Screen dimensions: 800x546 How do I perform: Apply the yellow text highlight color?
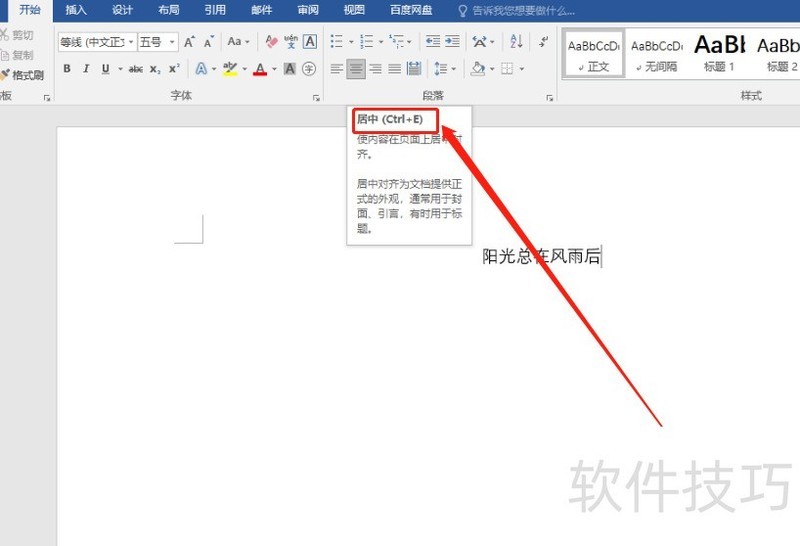click(230, 68)
